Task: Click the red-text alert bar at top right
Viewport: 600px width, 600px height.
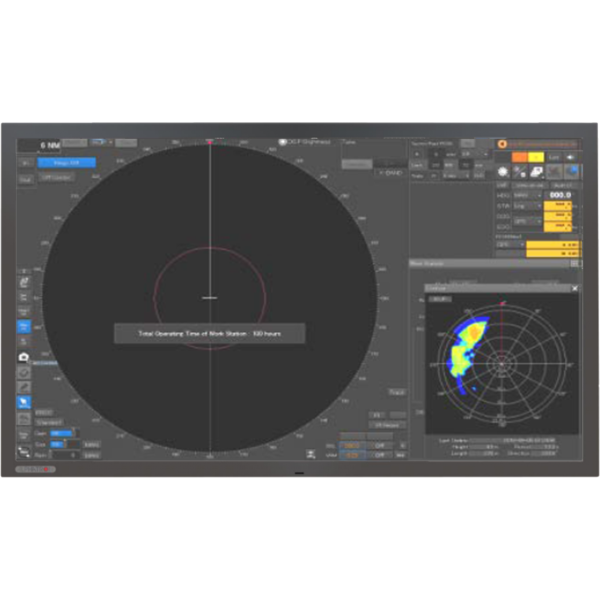Action: (541, 144)
